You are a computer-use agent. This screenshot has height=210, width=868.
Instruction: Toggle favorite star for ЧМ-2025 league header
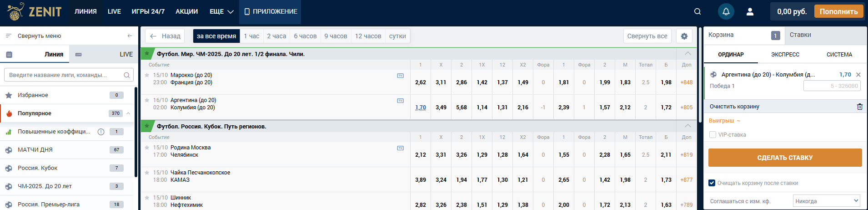coord(147,54)
